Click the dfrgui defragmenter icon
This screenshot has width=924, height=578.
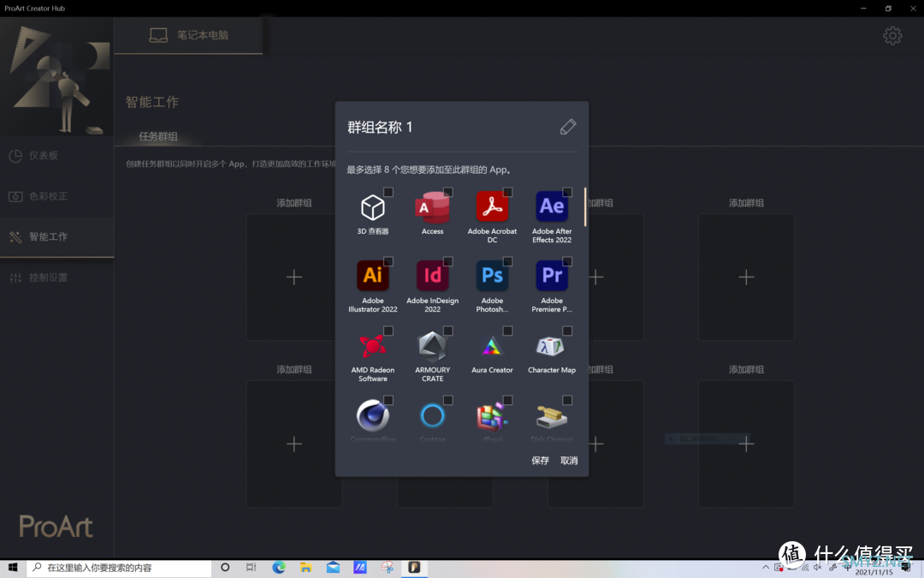tap(492, 416)
